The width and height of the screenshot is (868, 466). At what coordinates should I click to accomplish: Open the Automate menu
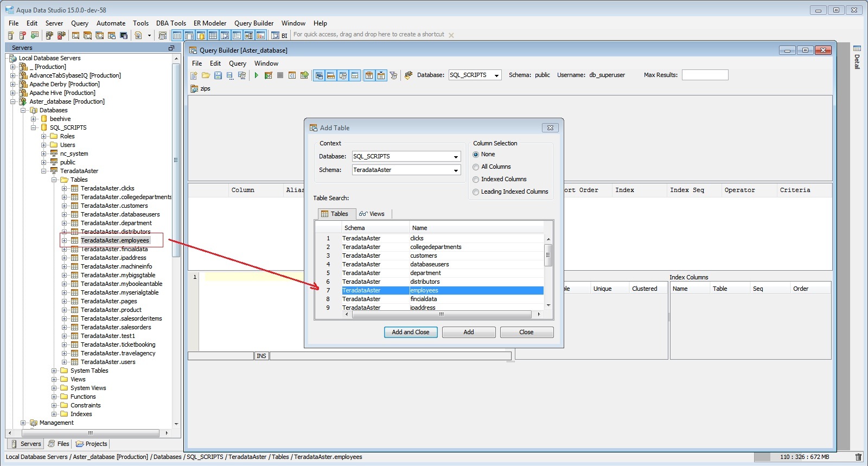(x=111, y=23)
